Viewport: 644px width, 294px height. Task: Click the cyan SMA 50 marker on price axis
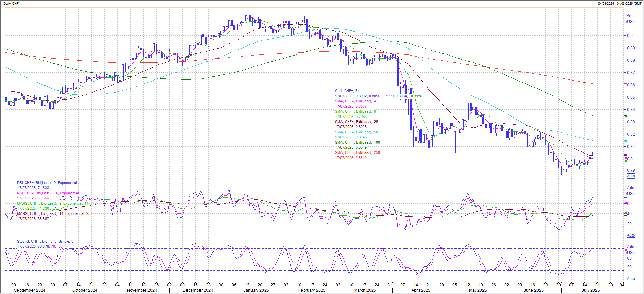click(626, 141)
